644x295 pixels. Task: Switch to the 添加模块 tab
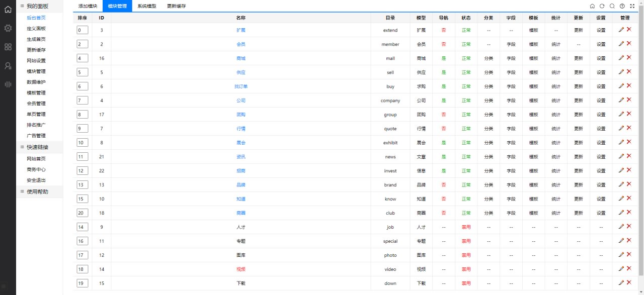point(88,6)
